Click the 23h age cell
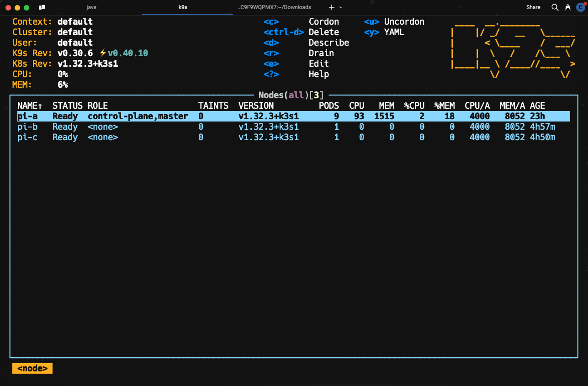 [538, 116]
